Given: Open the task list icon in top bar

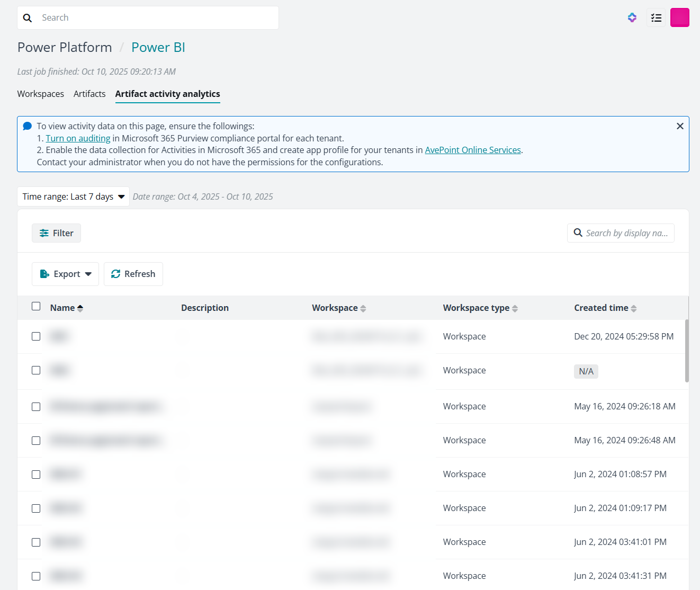Looking at the screenshot, I should pos(656,17).
